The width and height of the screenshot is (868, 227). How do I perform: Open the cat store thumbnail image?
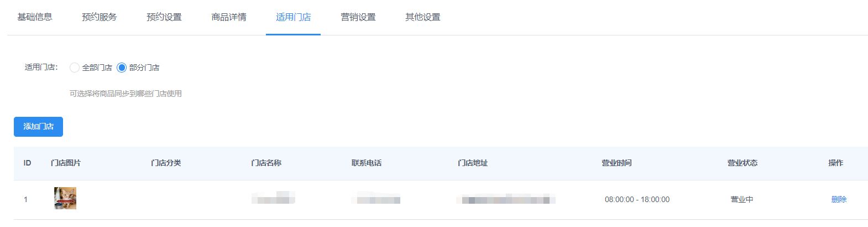point(65,198)
